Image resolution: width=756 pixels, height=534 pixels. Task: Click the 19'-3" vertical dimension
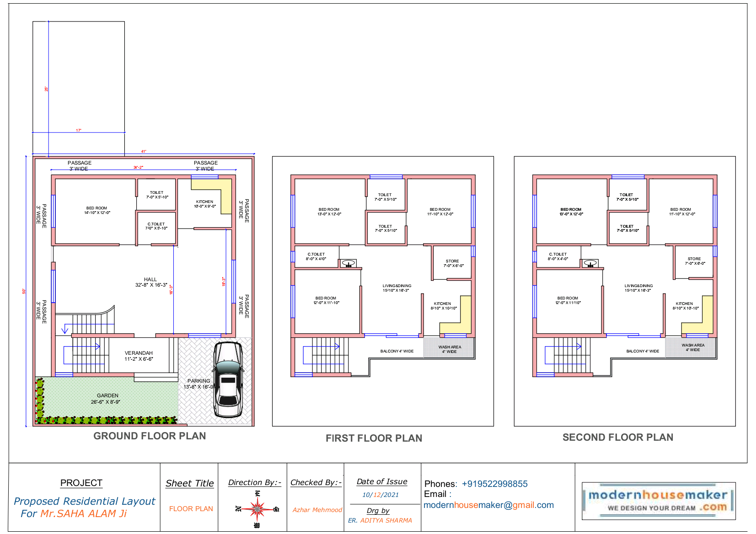point(224,282)
